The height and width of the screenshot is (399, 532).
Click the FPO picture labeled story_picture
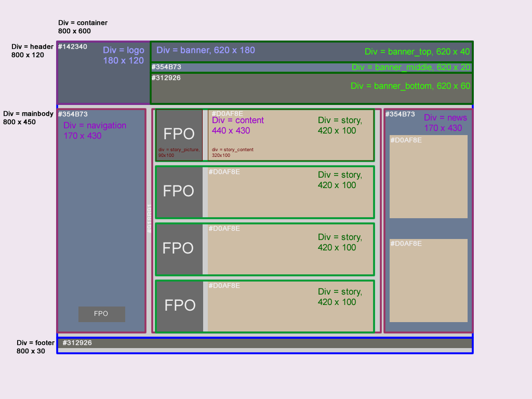coord(179,135)
